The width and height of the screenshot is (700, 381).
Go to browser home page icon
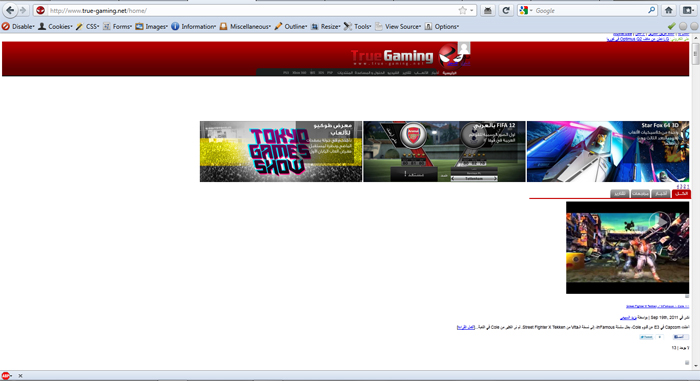(668, 10)
